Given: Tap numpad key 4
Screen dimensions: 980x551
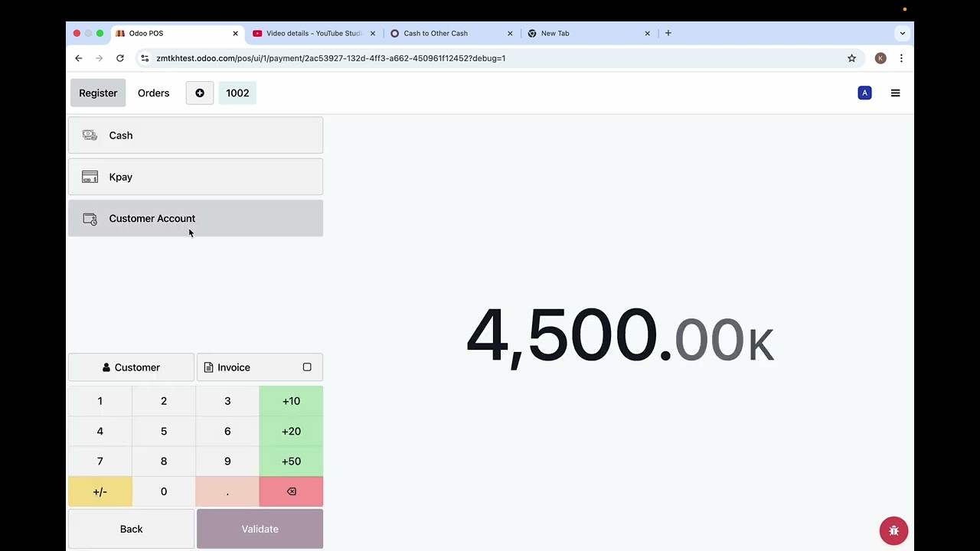Looking at the screenshot, I should click(100, 431).
